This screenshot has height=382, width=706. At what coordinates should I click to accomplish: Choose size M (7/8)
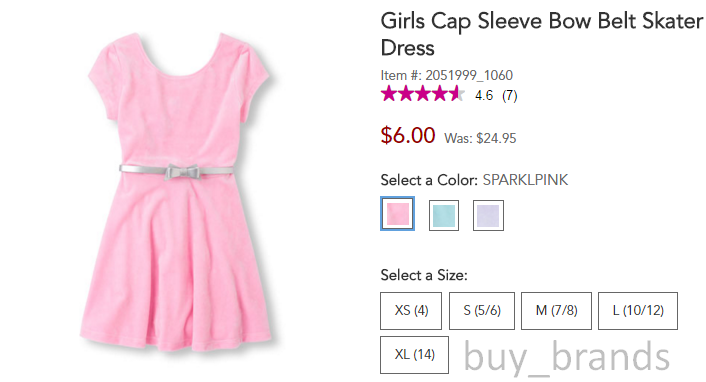(556, 311)
